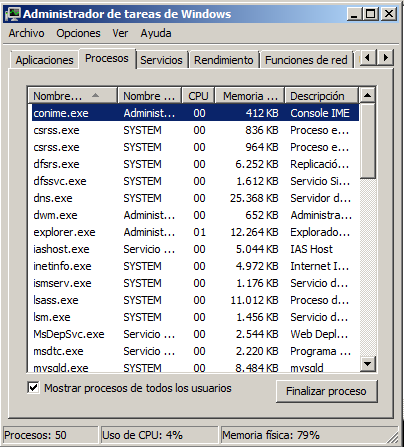This screenshot has height=447, width=404.
Task: Toggle Mostrar procesos de todos los usuarios checkbox
Action: pyautogui.click(x=33, y=388)
